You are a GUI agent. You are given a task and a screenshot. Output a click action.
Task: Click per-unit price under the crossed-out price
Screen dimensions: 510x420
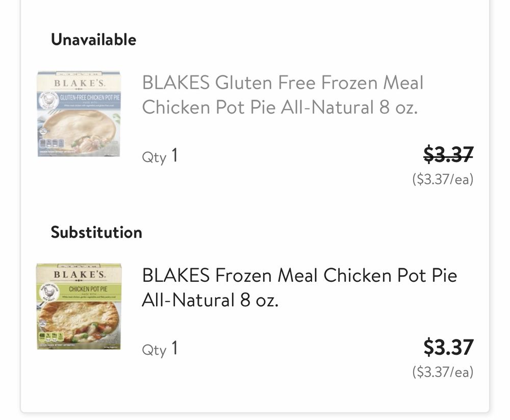443,179
